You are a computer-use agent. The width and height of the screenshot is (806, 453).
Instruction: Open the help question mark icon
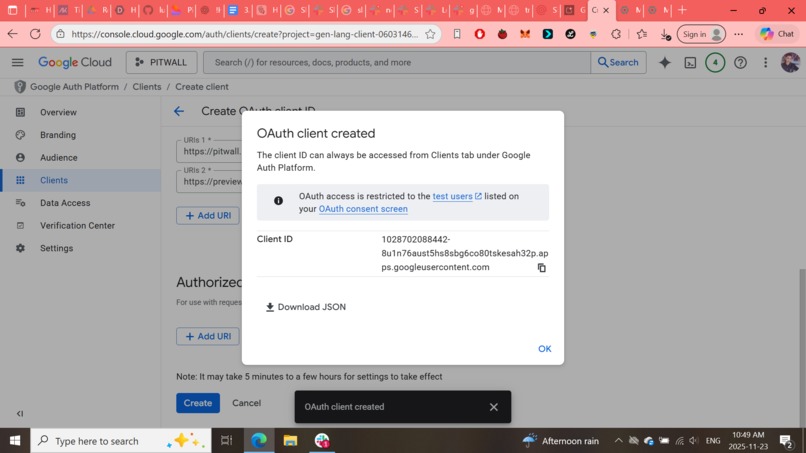(740, 62)
